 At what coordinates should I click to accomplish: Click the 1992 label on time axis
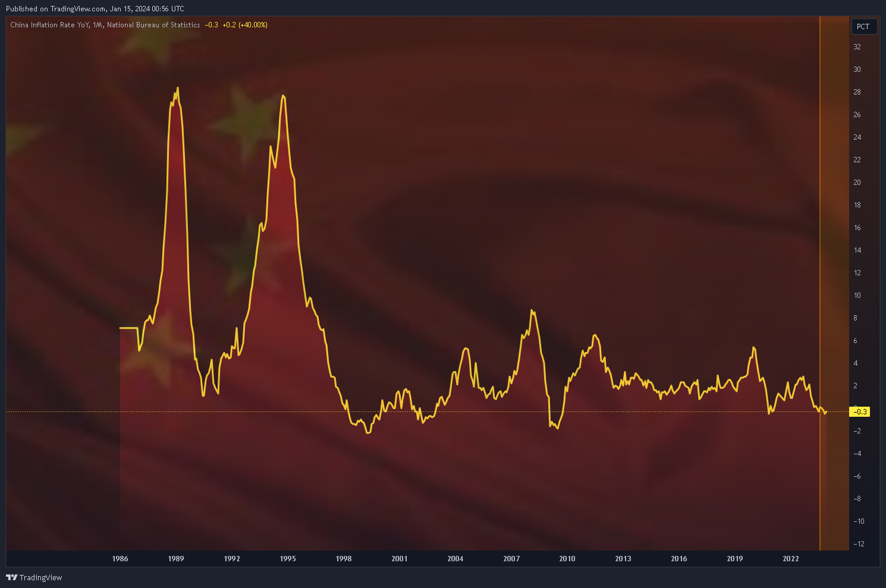point(232,558)
